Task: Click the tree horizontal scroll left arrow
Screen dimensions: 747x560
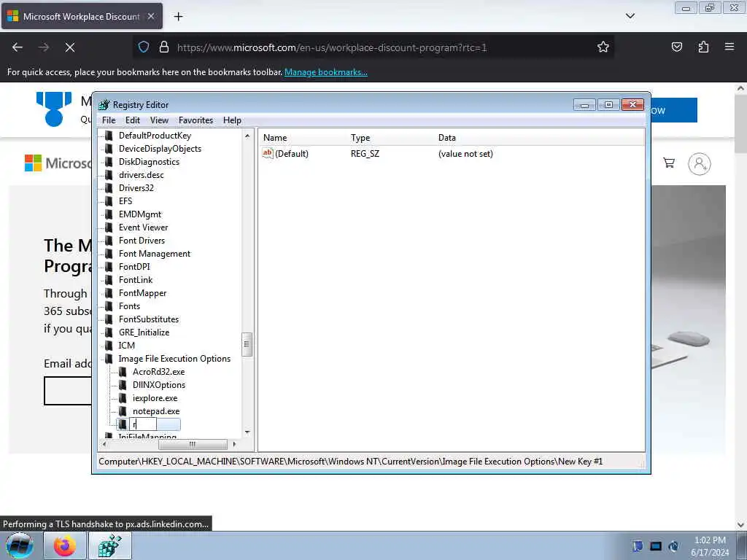Action: 104,444
